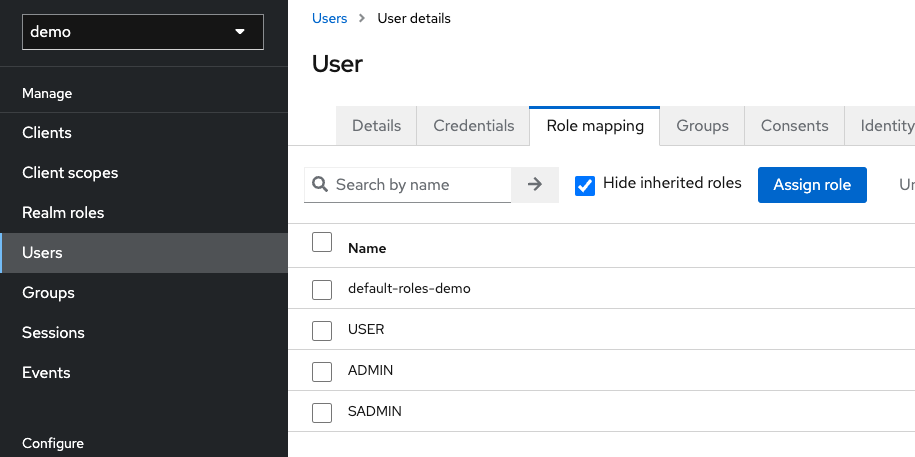Click the Users breadcrumb link
This screenshot has width=915, height=457.
tap(330, 18)
